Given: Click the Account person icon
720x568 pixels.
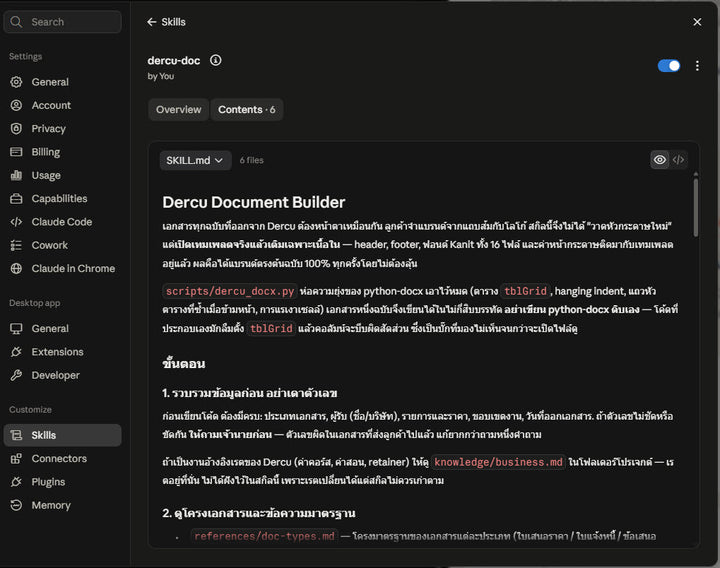Looking at the screenshot, I should (x=16, y=105).
